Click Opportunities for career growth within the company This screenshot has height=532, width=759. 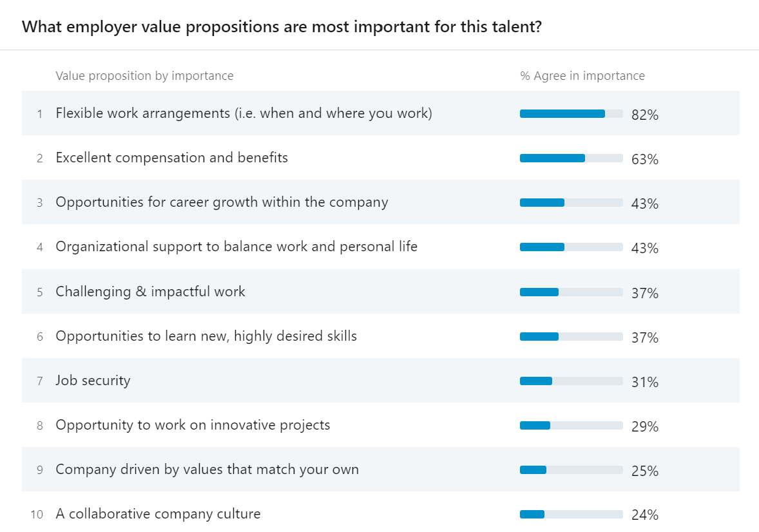(x=222, y=202)
